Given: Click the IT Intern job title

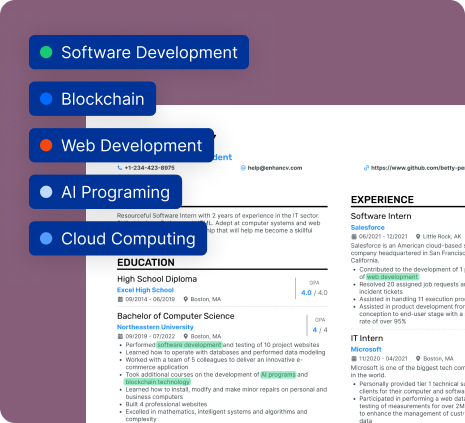Looking at the screenshot, I should pyautogui.click(x=367, y=338).
